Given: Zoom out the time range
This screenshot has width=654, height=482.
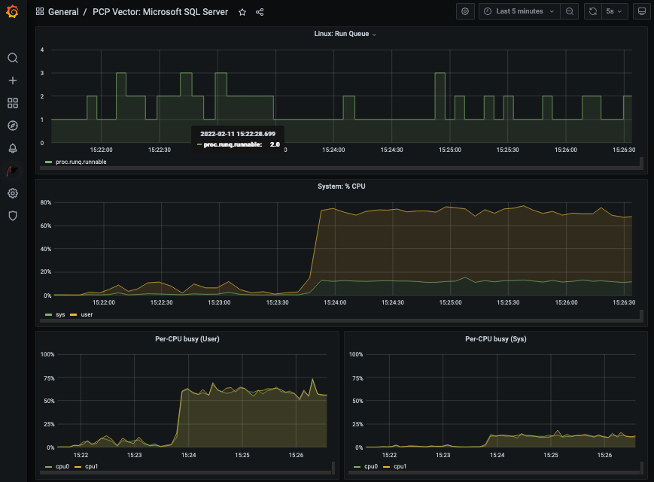Looking at the screenshot, I should 569,12.
